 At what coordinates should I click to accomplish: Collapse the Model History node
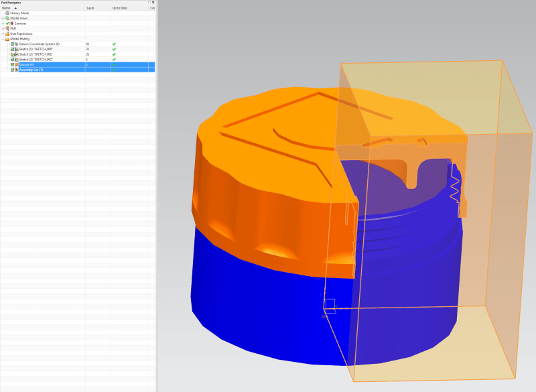coord(3,39)
